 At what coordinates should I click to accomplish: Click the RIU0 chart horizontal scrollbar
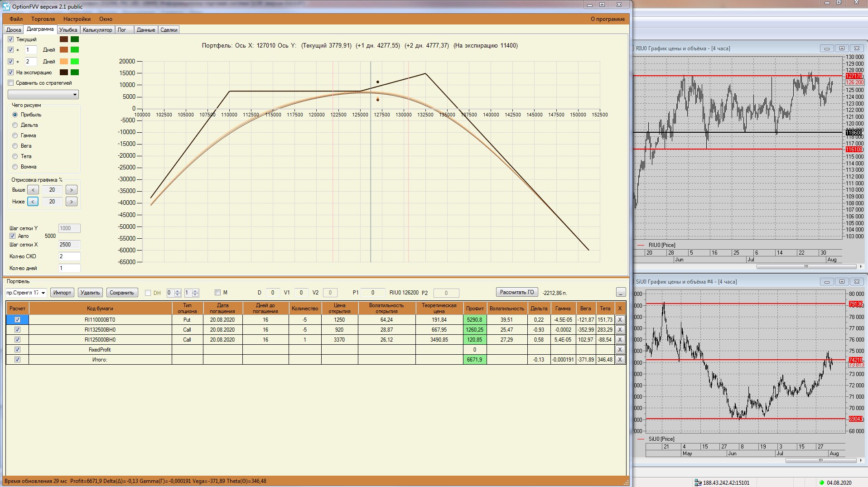(x=806, y=266)
